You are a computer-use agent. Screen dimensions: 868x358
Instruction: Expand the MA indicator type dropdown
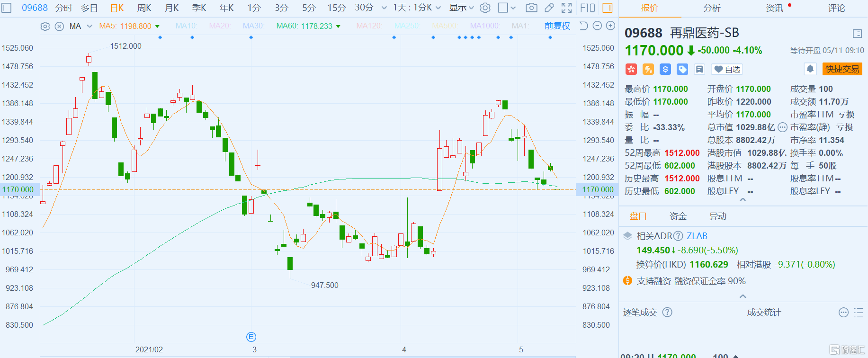pos(89,26)
